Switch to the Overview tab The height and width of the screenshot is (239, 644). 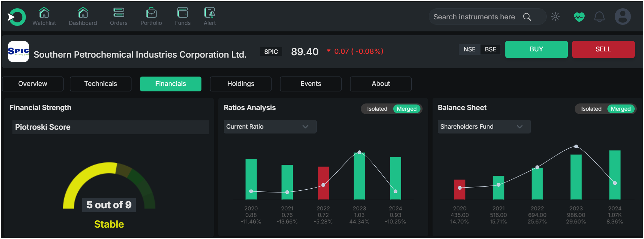point(33,84)
